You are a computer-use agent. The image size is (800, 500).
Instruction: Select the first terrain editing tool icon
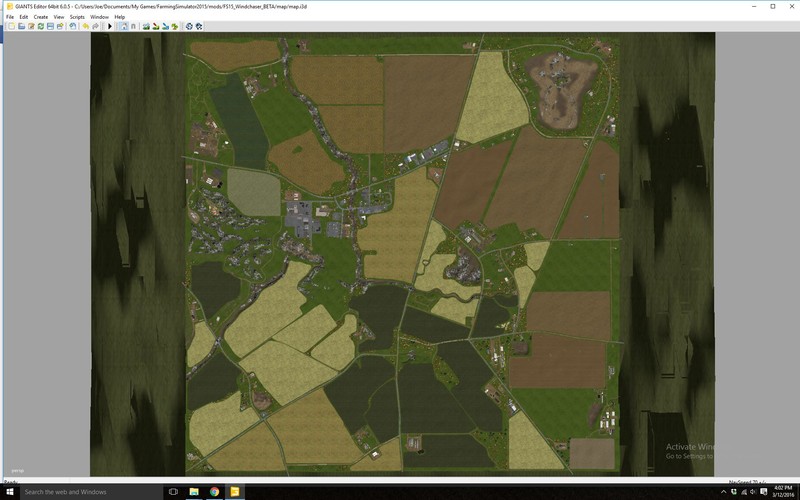pos(146,26)
